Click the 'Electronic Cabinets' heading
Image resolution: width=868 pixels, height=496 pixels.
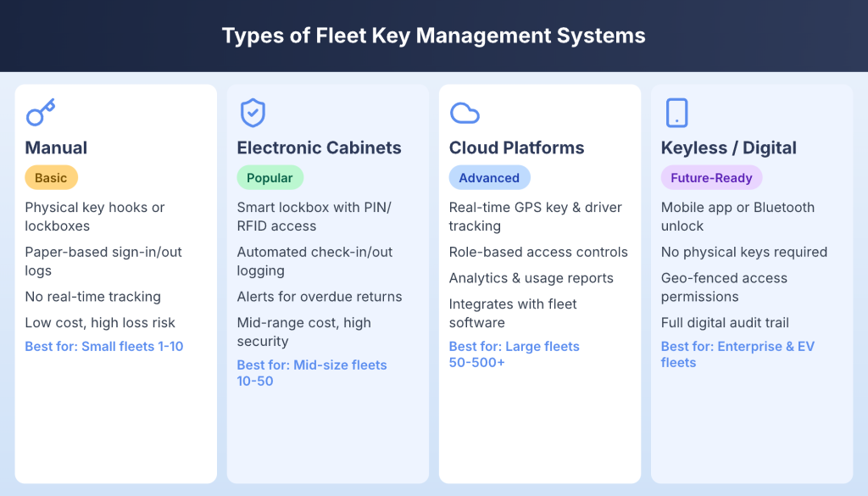(319, 148)
